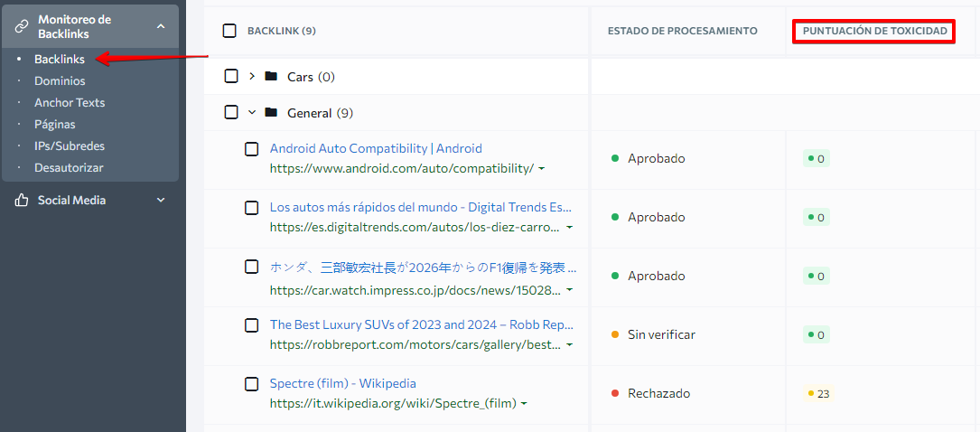Click the car.watch.impress.co.jp URL
This screenshot has height=432, width=980.
(415, 291)
